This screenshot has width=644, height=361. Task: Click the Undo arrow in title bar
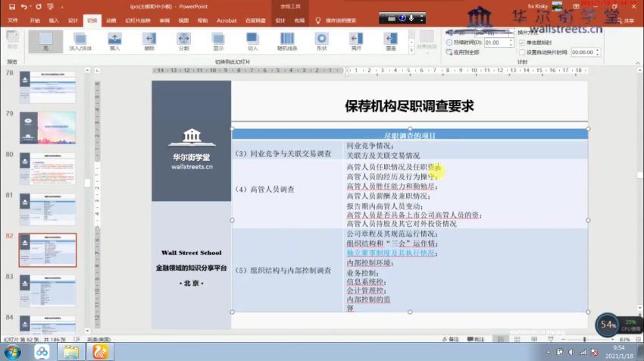coord(24,6)
